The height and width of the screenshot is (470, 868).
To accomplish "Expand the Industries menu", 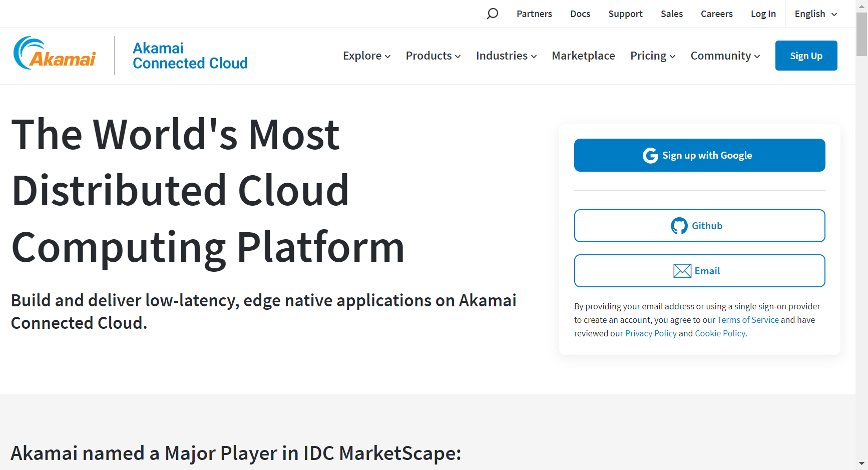I will tap(507, 56).
